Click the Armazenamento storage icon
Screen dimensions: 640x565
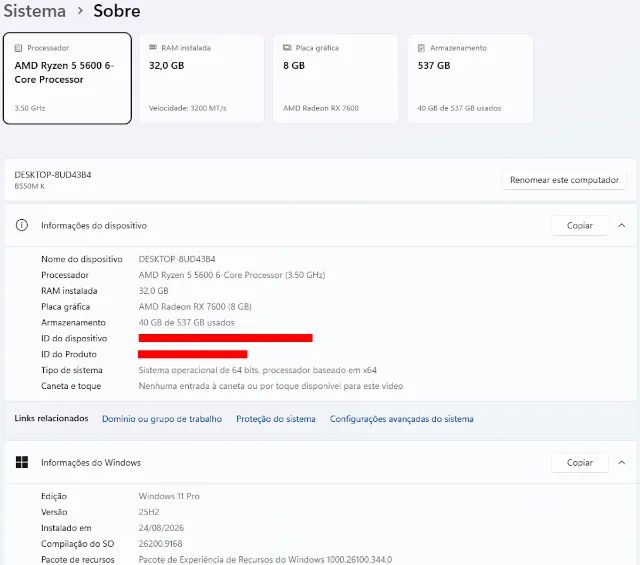[421, 48]
